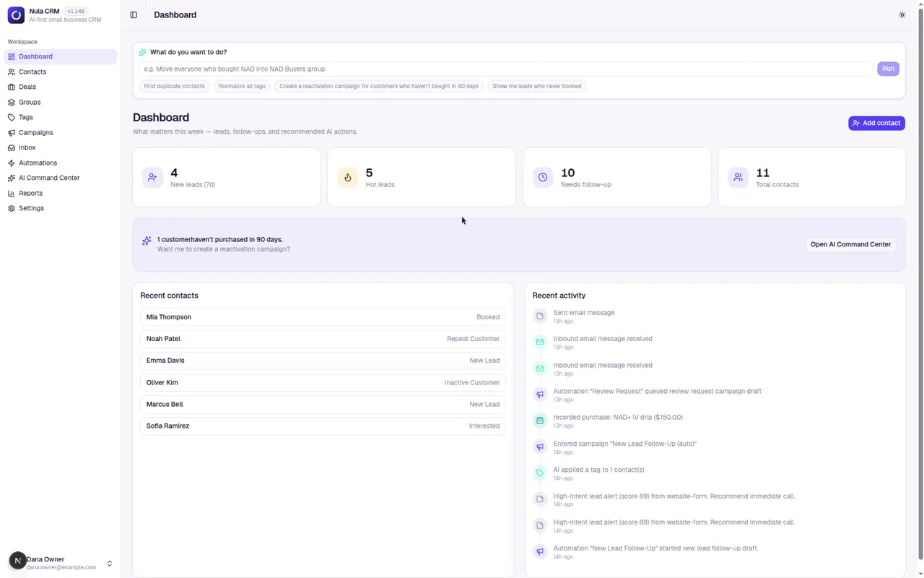
Task: Click the 'AI applied a tag' tag icon
Action: (x=540, y=473)
